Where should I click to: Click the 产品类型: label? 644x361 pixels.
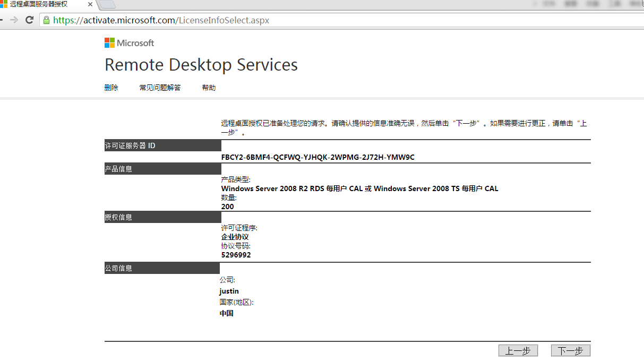(236, 179)
